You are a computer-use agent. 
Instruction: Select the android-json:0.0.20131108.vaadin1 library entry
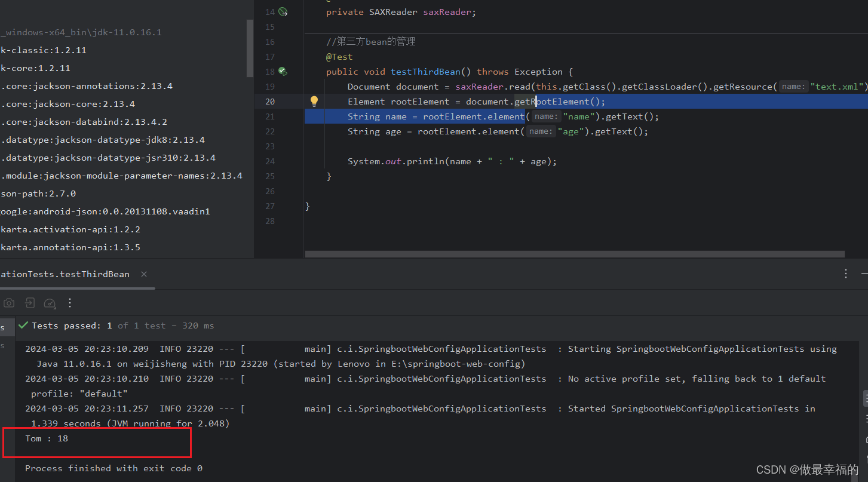pyautogui.click(x=105, y=211)
